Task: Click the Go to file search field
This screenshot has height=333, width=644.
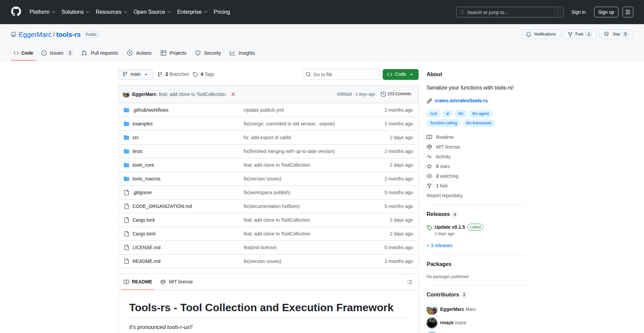Action: click(x=341, y=74)
